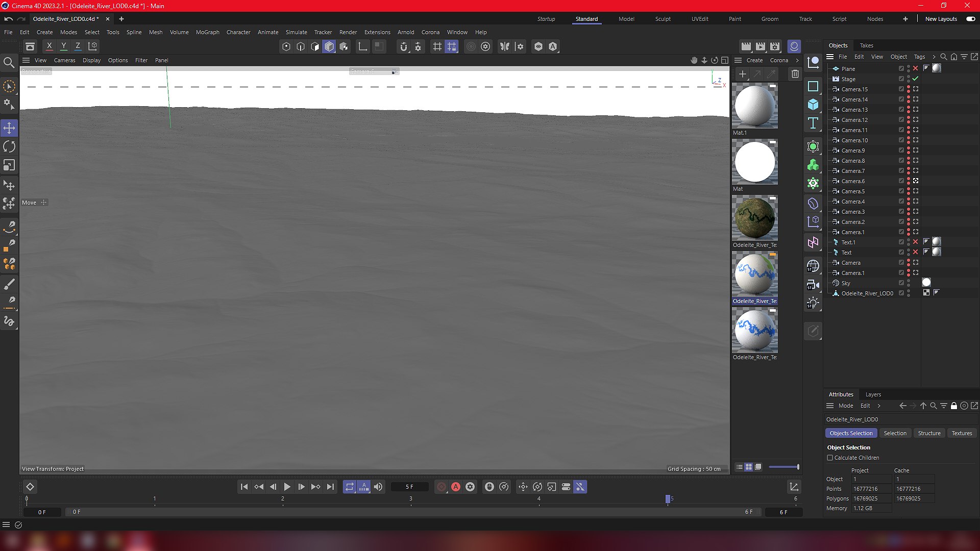Select the green Odeleite_River_Te material thumbnail
Screen dimensions: 980x551
755,218
